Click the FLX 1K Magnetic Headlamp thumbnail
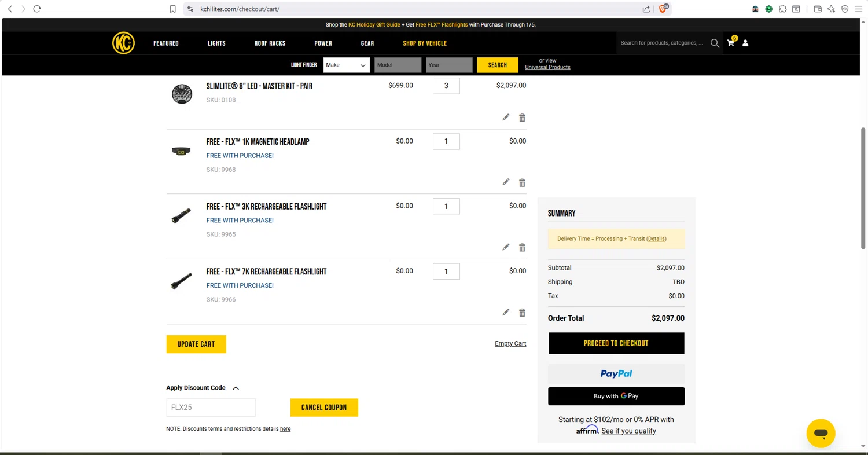 (181, 151)
